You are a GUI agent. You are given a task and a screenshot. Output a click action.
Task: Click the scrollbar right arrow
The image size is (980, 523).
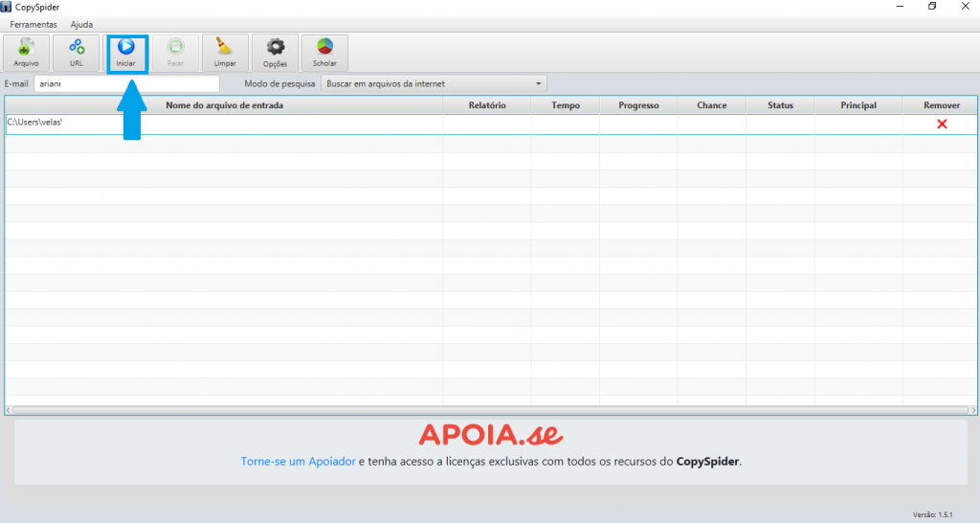(973, 410)
